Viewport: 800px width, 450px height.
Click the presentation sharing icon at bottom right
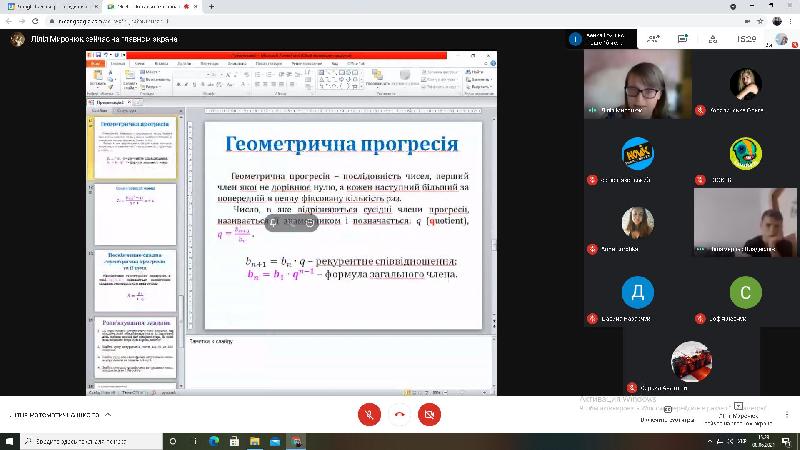(737, 406)
